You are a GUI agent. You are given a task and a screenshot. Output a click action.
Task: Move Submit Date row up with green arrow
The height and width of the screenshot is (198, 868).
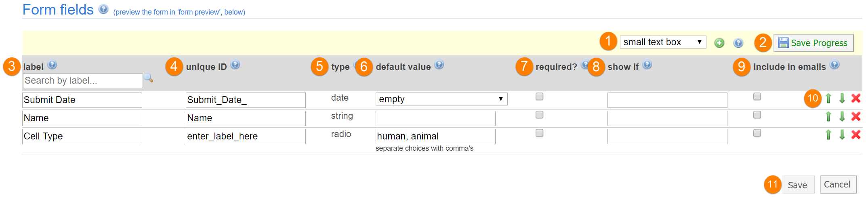pos(828,98)
